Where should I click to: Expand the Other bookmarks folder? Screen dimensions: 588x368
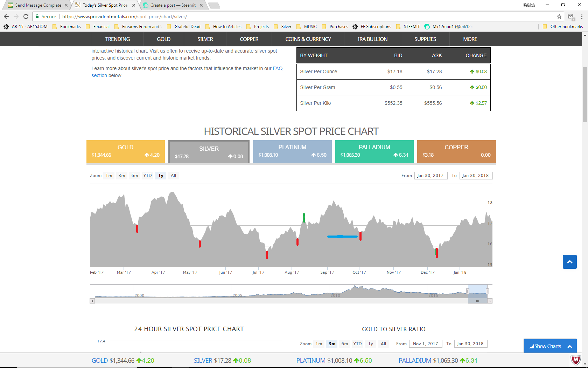pos(563,27)
